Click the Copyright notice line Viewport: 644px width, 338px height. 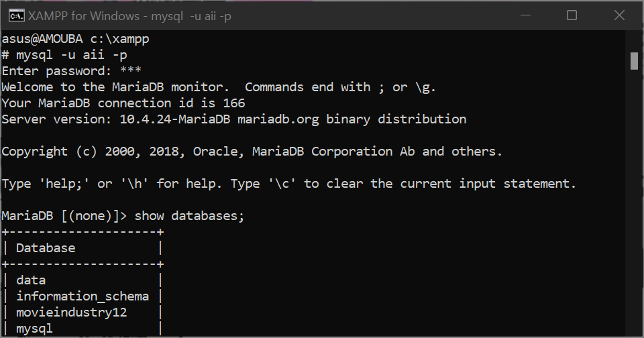[x=252, y=152]
